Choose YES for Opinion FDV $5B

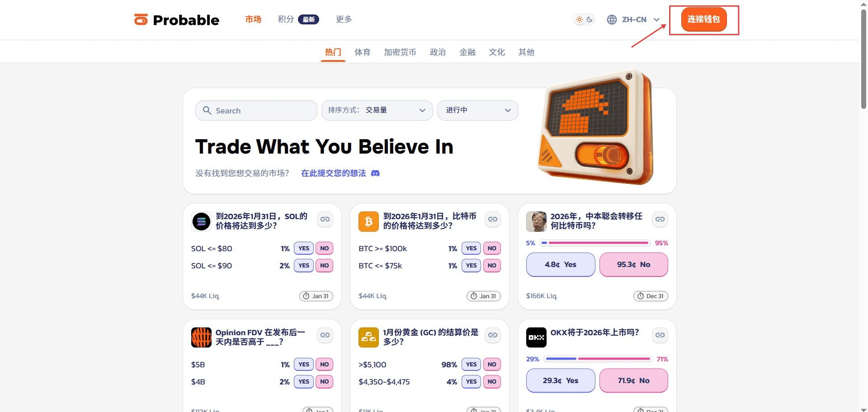coord(304,364)
